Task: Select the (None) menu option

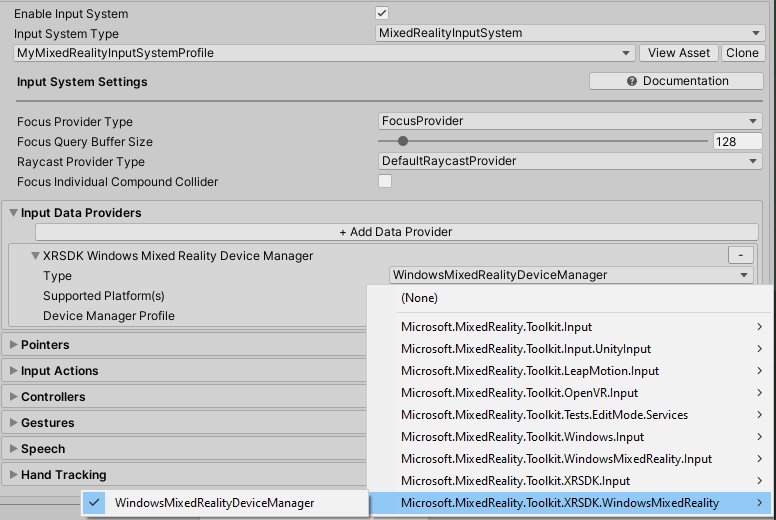Action: 420,298
